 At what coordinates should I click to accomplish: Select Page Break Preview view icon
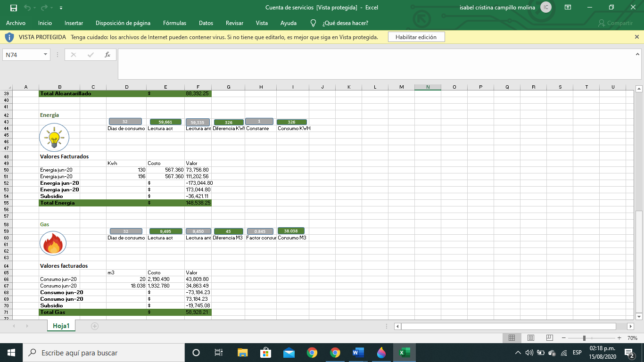[x=549, y=338]
